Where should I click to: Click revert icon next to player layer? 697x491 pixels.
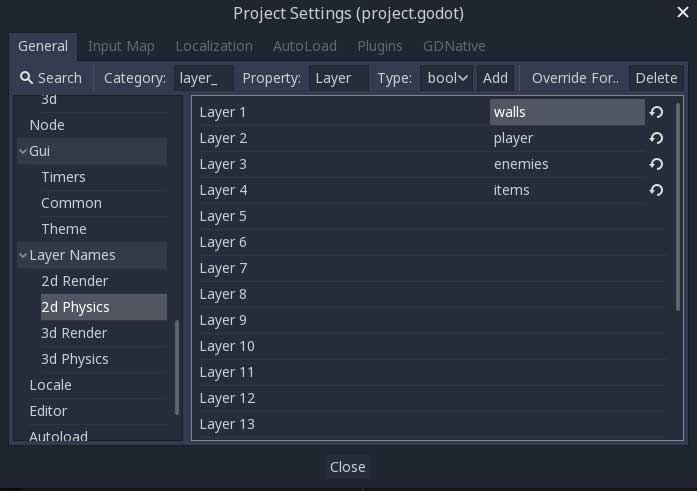point(656,138)
